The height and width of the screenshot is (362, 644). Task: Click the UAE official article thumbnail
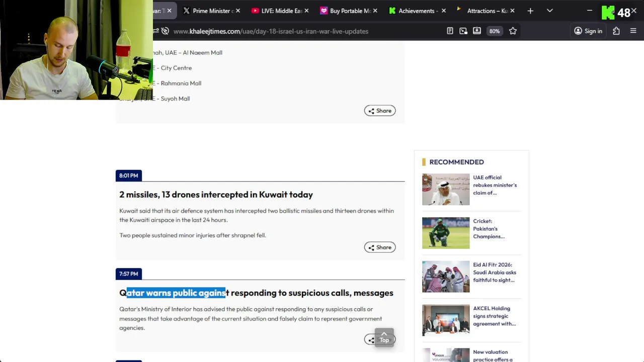[446, 190]
